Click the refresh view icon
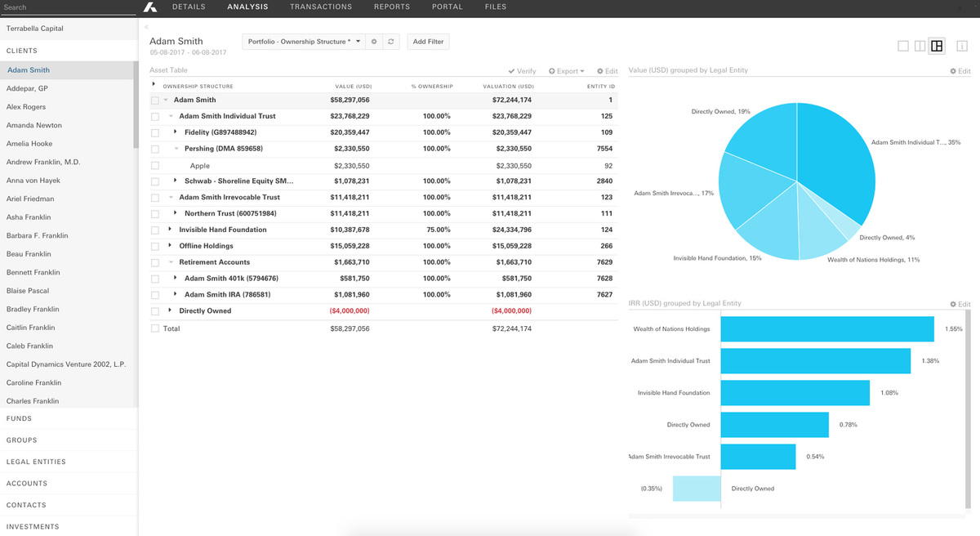The height and width of the screenshot is (536, 980). point(391,42)
